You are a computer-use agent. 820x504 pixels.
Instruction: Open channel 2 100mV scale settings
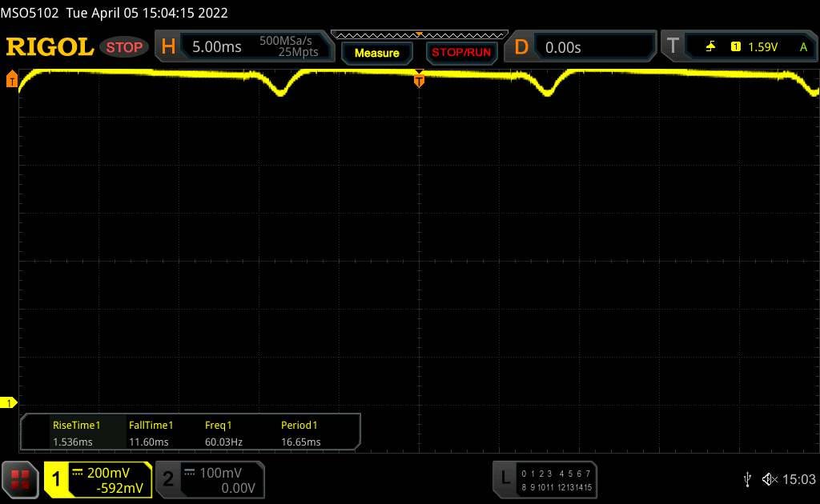coord(220,473)
